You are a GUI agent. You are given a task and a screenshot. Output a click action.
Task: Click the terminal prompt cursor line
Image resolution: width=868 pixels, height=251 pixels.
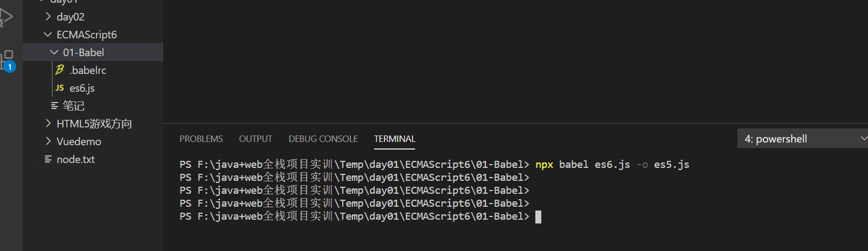(360, 216)
